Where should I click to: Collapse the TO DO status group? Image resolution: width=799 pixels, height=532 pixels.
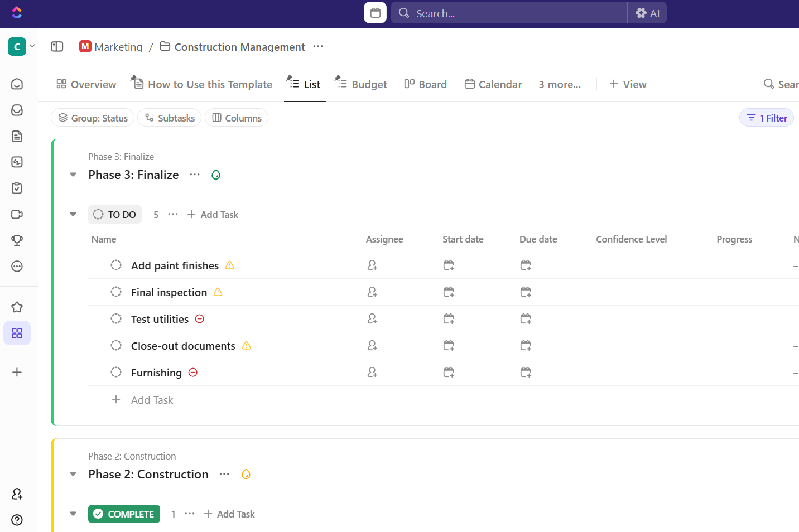73,215
